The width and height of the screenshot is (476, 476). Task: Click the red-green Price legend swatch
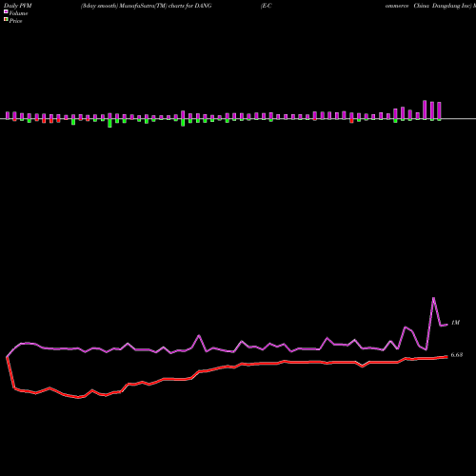6,20
